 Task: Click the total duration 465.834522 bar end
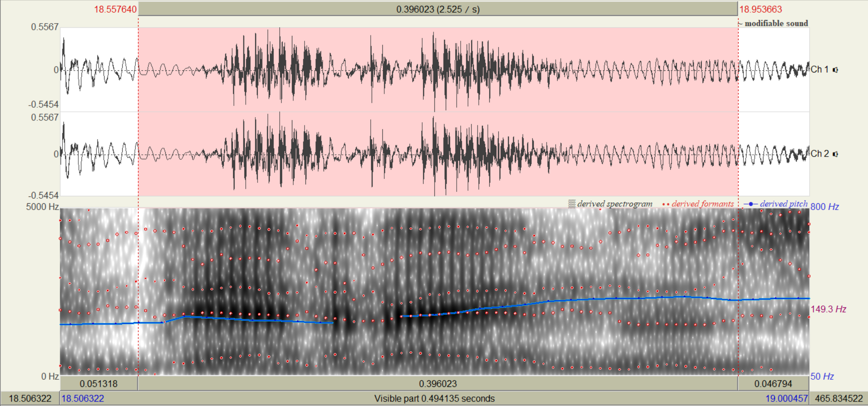[839, 399]
